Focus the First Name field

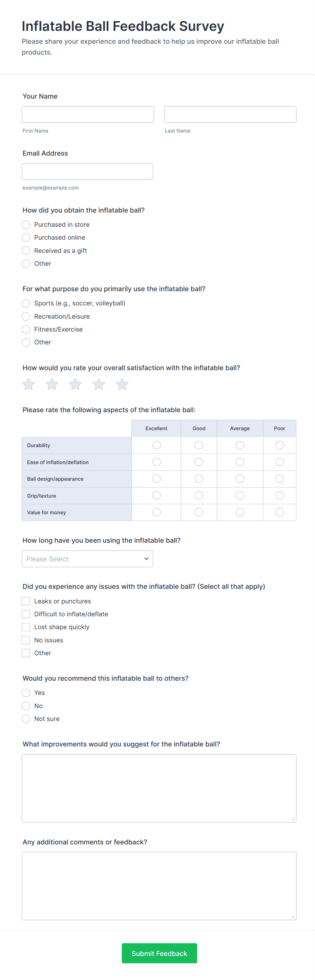pyautogui.click(x=88, y=115)
